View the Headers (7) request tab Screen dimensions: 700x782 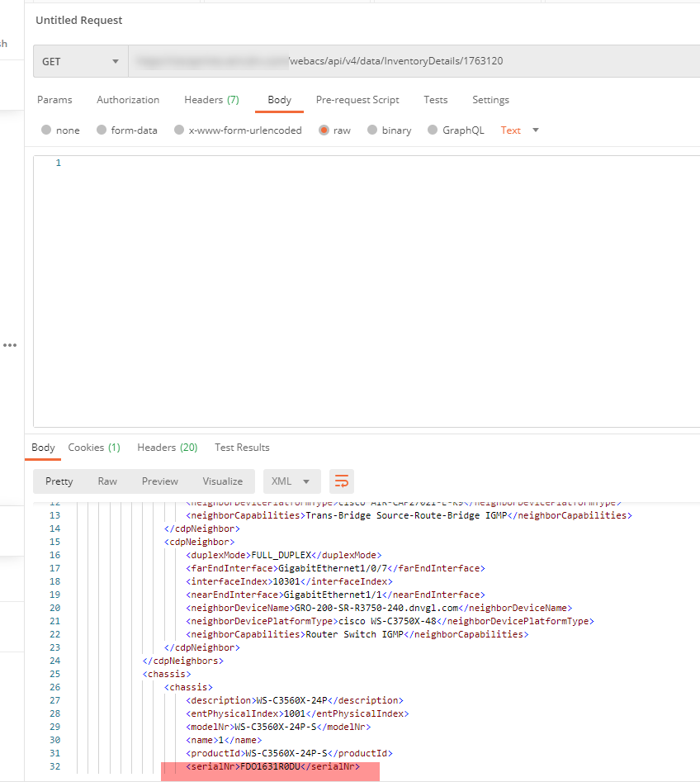[211, 99]
